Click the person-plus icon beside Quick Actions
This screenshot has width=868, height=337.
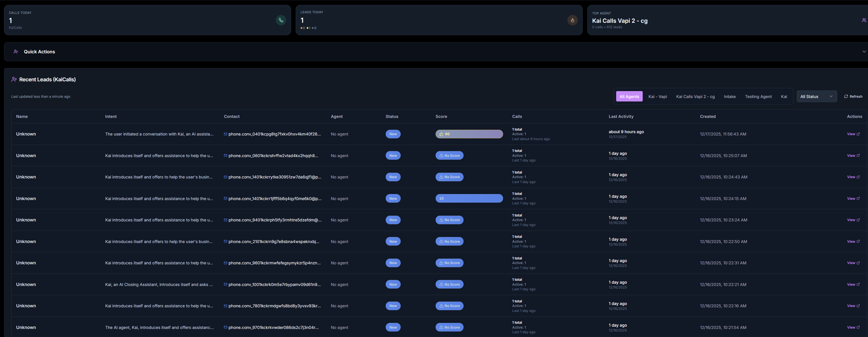pos(16,52)
